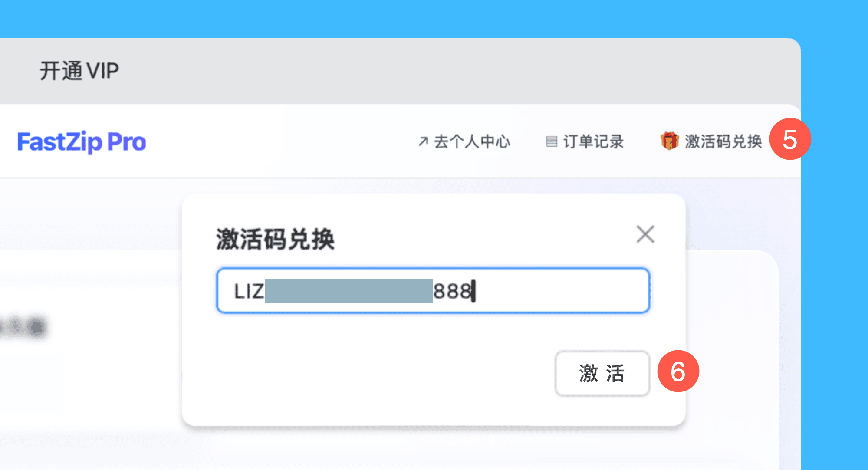Close the 激活码兑换 dialog with X
Image resolution: width=868 pixels, height=470 pixels.
(x=645, y=234)
